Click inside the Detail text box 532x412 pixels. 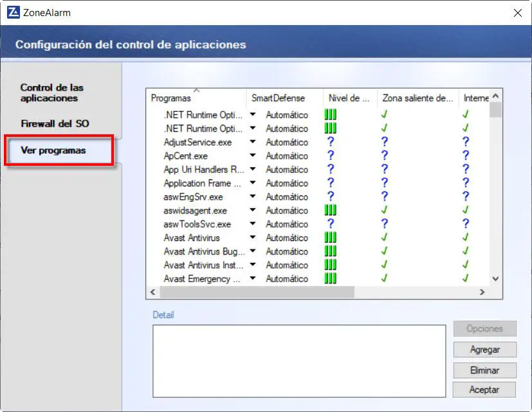[x=299, y=361]
